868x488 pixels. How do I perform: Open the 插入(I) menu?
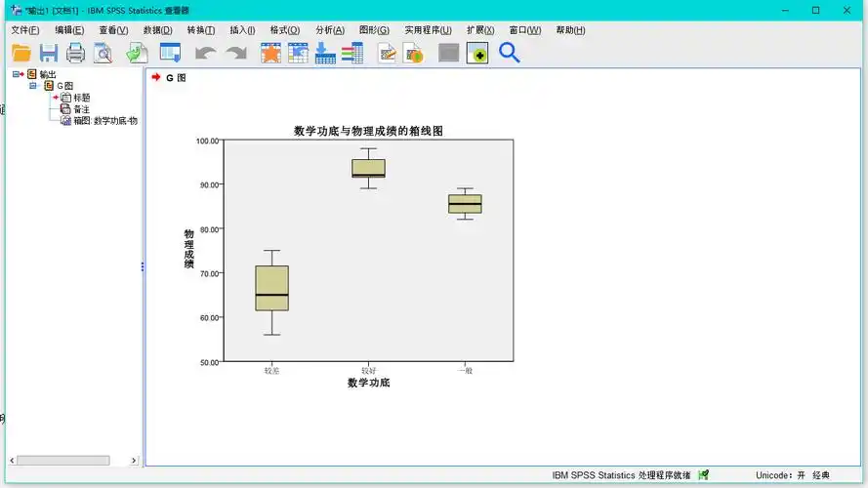click(242, 30)
